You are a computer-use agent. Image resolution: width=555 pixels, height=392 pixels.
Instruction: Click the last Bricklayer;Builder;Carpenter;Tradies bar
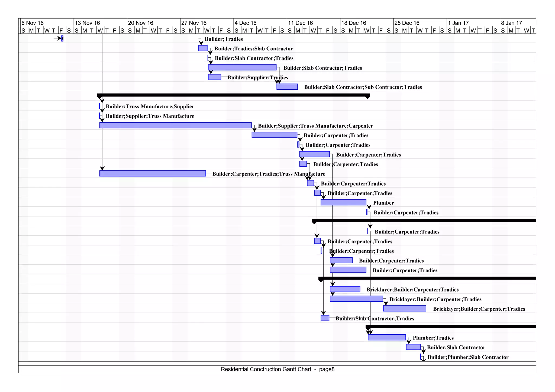(405, 309)
